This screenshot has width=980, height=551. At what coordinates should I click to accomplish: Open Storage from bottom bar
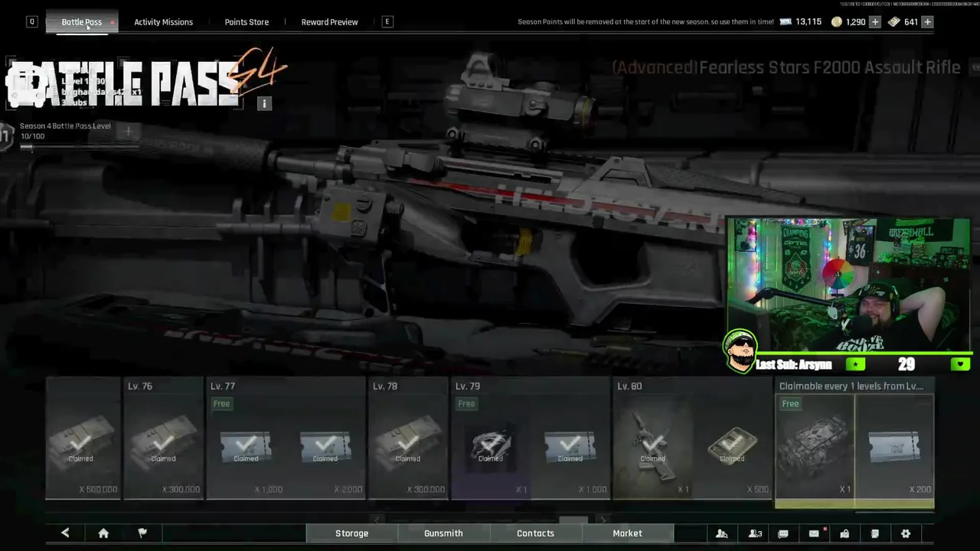pos(352,533)
